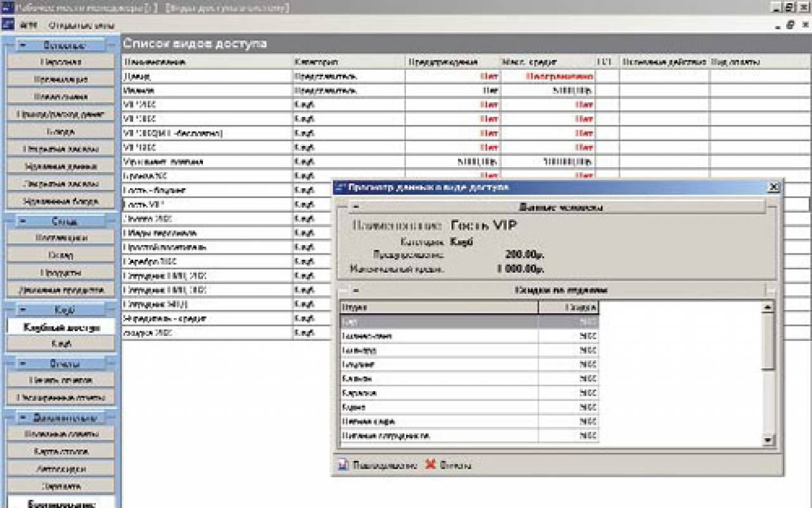The height and width of the screenshot is (508, 812).
Task: Click the icon in the access dialog's title bar
Action: 340,187
